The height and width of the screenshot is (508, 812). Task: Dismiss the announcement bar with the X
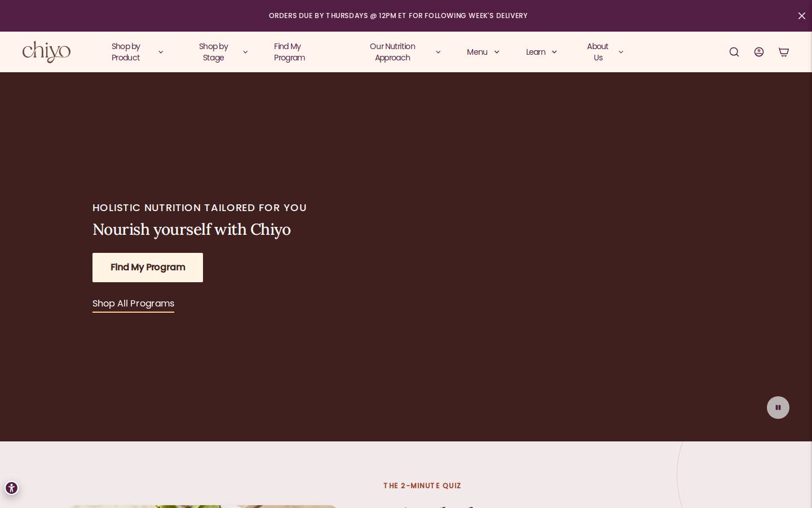(802, 16)
